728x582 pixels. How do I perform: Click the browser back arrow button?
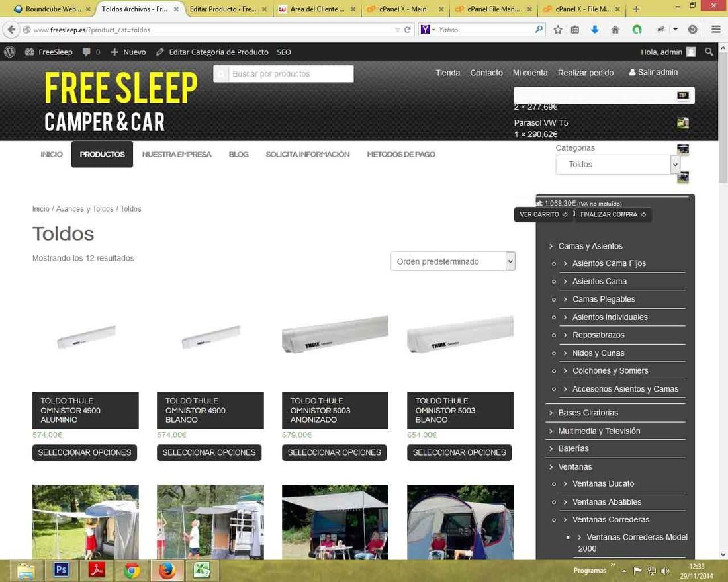(x=11, y=30)
